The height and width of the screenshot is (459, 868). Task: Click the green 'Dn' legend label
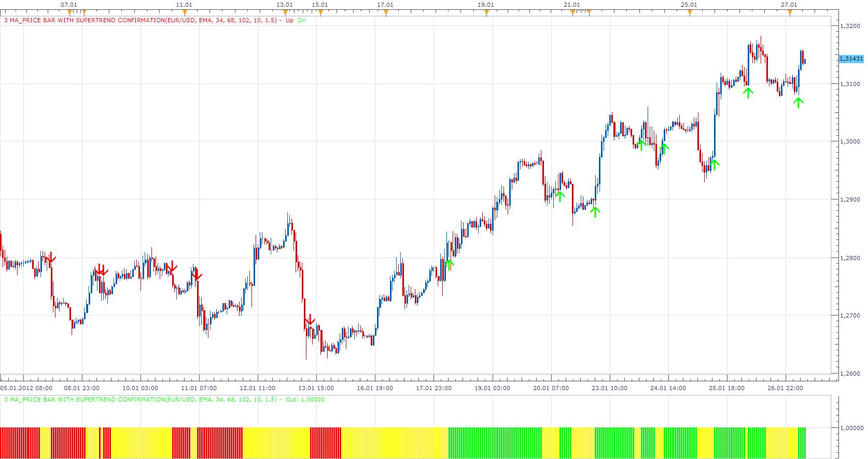(302, 20)
